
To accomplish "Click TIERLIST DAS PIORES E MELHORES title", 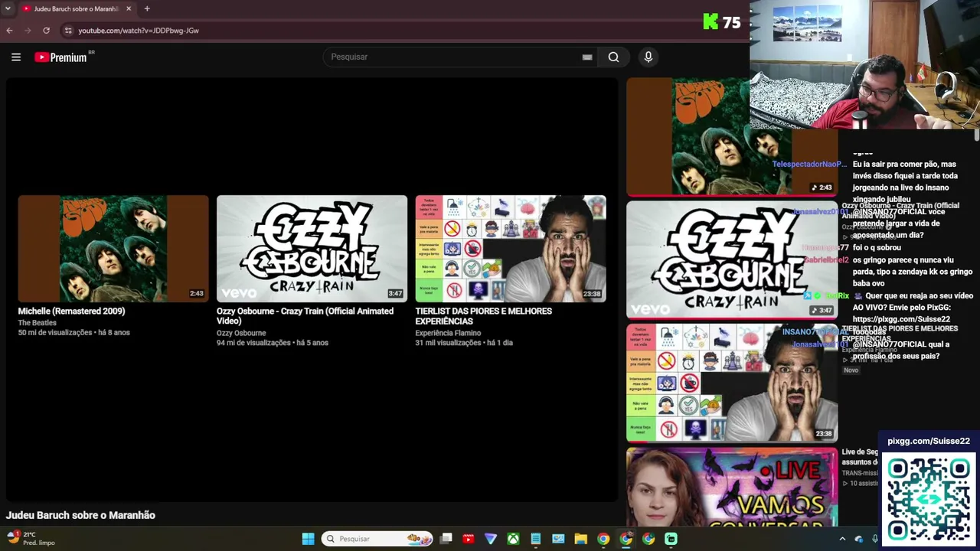I will (x=483, y=316).
